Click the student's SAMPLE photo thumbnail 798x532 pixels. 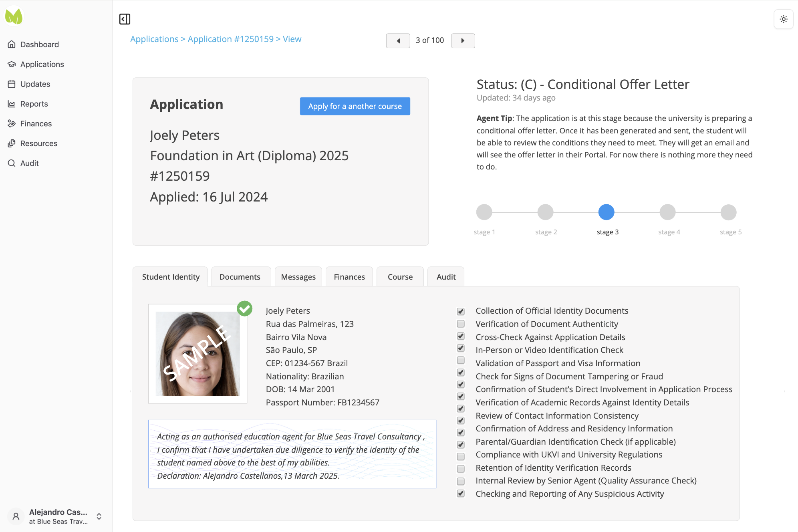pos(197,354)
